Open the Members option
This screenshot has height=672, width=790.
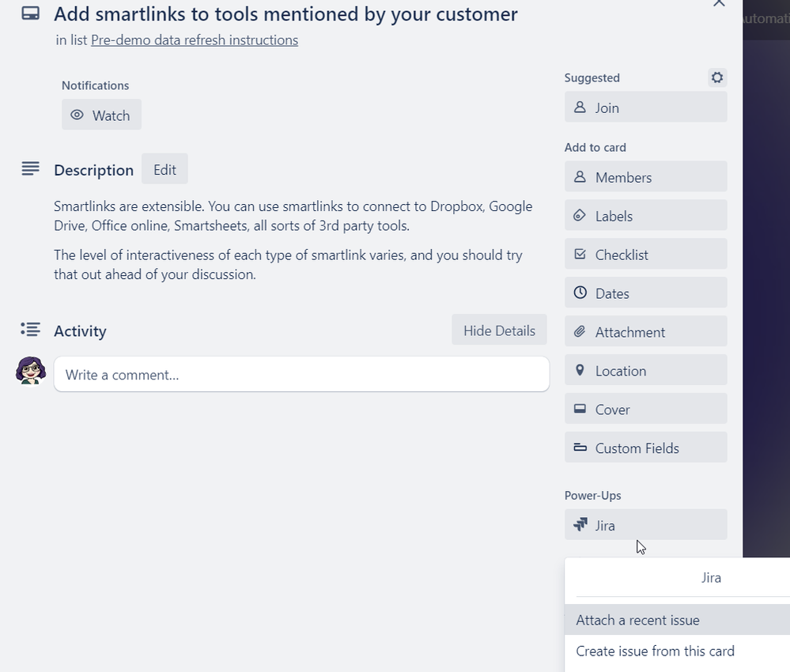[645, 177]
